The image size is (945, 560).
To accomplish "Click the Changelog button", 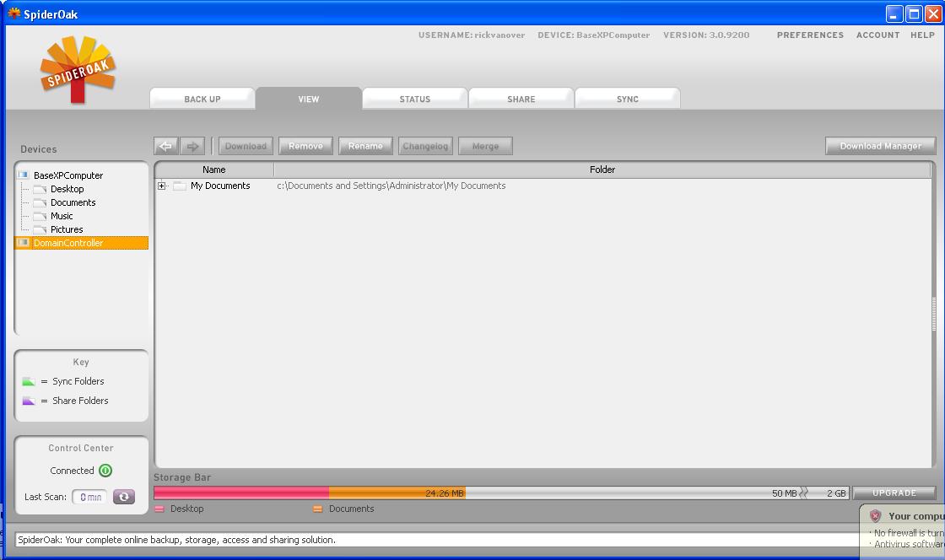I will 425,146.
